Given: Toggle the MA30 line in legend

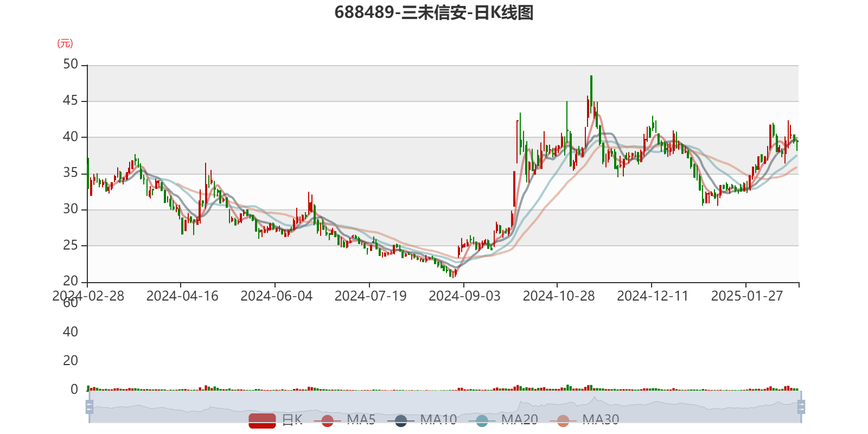Looking at the screenshot, I should [584, 420].
